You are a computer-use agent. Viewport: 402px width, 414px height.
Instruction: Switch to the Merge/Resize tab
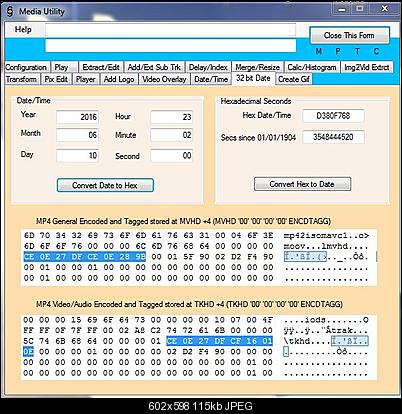tap(257, 67)
